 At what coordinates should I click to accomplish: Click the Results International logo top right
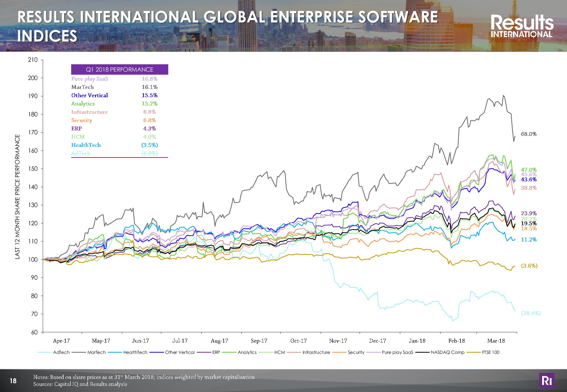pyautogui.click(x=522, y=26)
